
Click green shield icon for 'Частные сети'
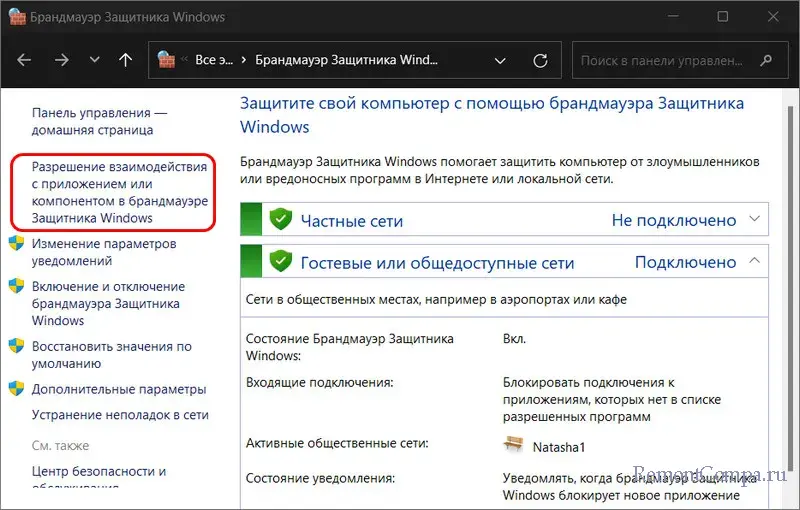pyautogui.click(x=281, y=219)
